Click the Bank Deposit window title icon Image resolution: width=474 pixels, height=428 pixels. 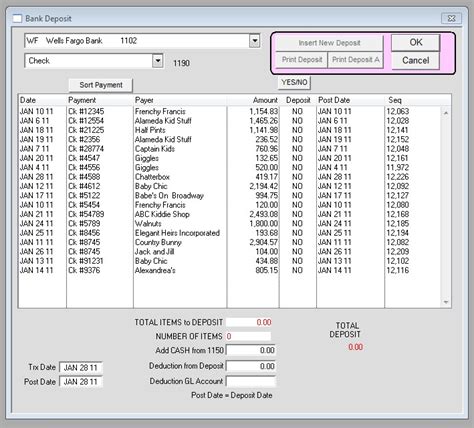coord(17,19)
